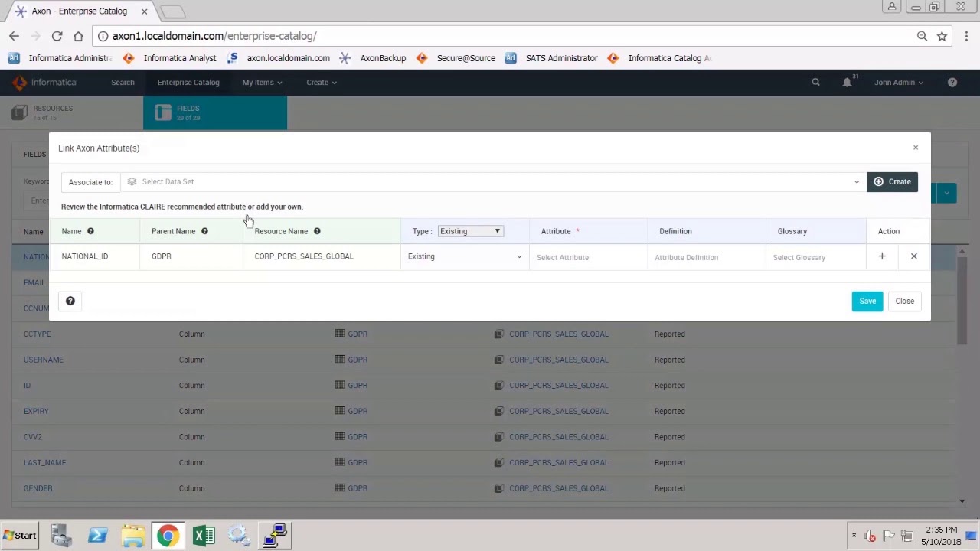
Task: Click the add row plus icon
Action: coord(882,256)
